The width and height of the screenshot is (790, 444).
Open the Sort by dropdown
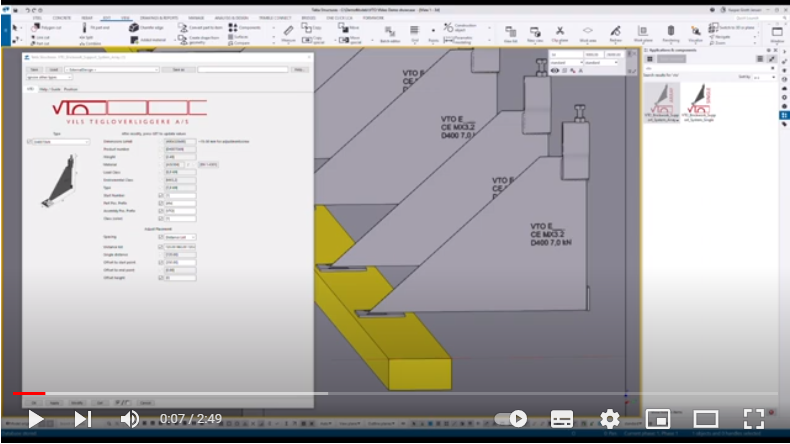(763, 77)
